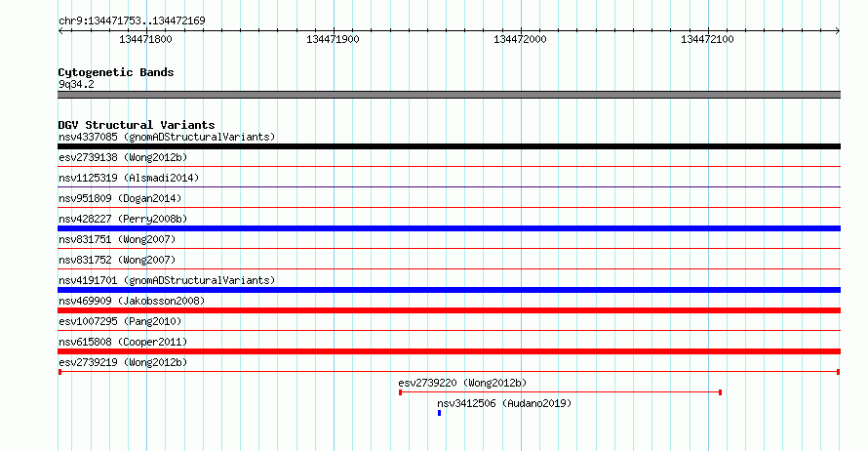
Task: Open esv2739219 (Wong2012b) variant label
Action: point(123,362)
